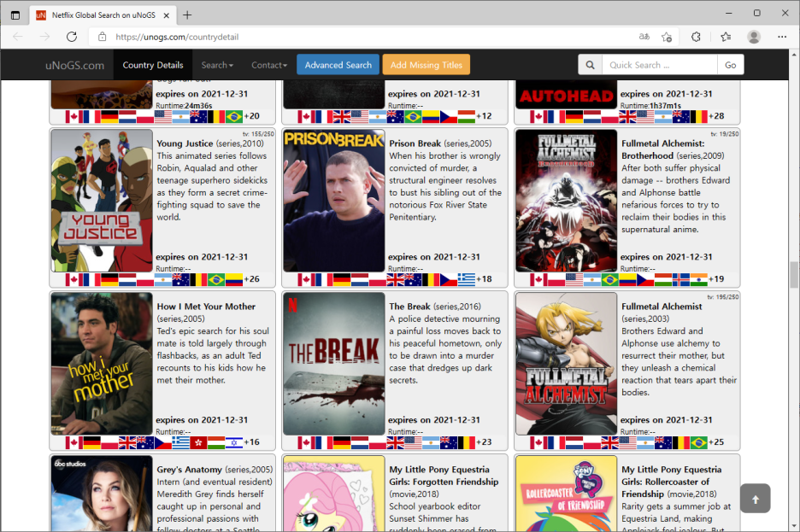800x532 pixels.
Task: Go to uNoGS.com home link
Action: pyautogui.click(x=74, y=65)
